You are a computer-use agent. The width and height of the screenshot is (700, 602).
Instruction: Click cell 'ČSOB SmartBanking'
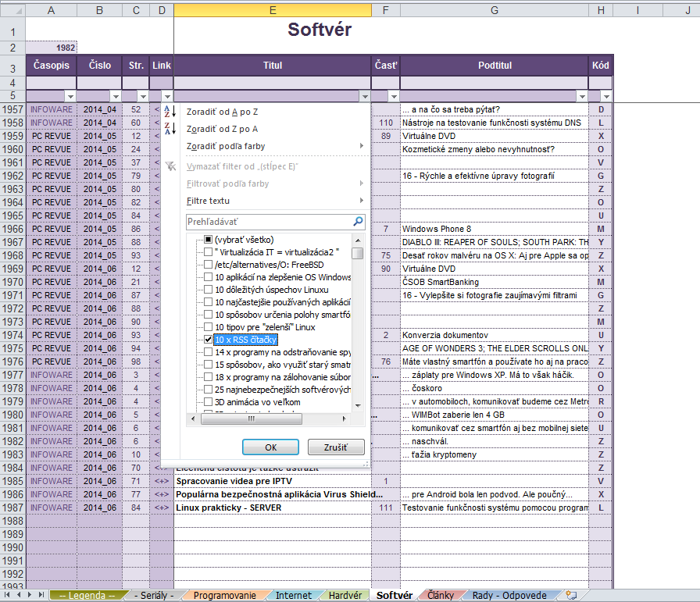pos(495,282)
